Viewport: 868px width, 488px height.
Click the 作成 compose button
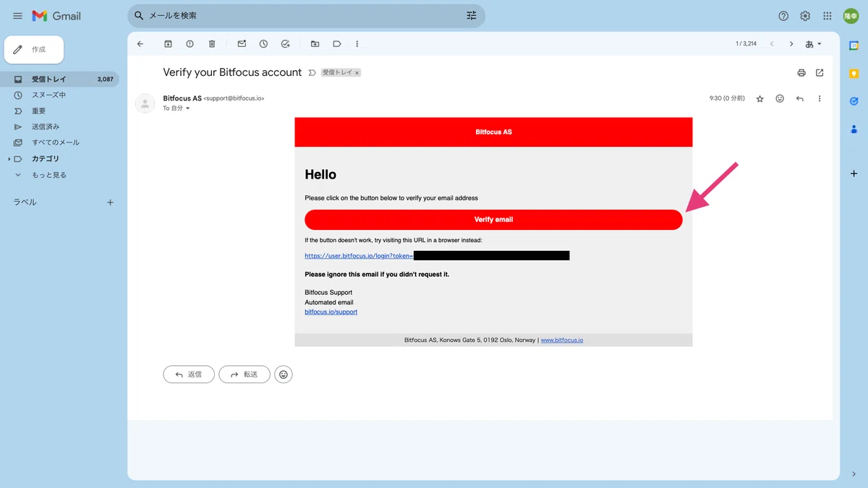point(34,49)
